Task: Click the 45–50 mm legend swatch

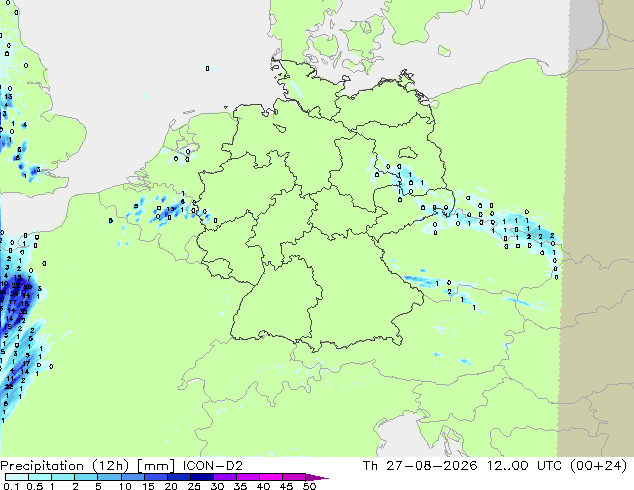Action: [x=294, y=477]
